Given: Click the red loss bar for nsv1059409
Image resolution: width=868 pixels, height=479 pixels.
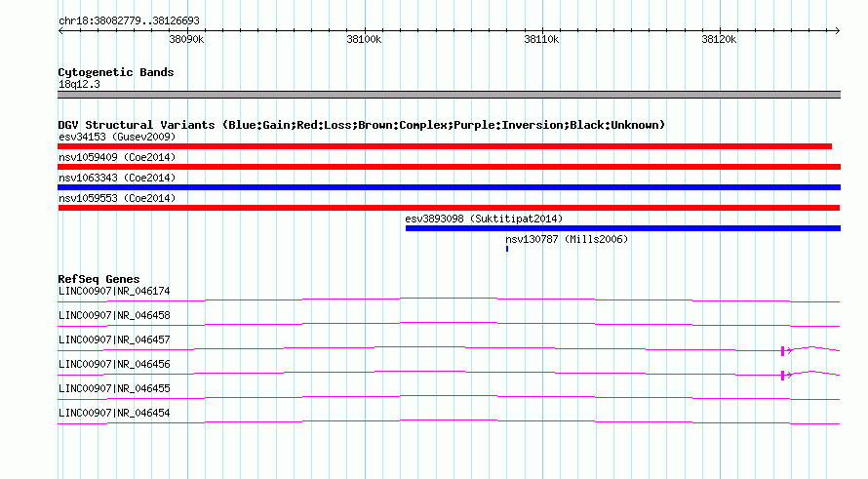Looking at the screenshot, I should click(x=449, y=167).
